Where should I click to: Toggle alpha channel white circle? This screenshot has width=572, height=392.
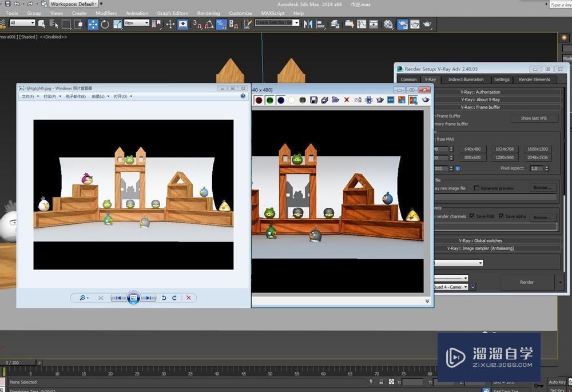(292, 100)
